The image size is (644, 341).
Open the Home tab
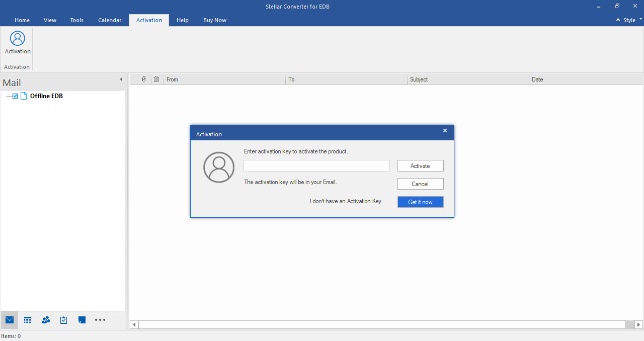tap(22, 20)
